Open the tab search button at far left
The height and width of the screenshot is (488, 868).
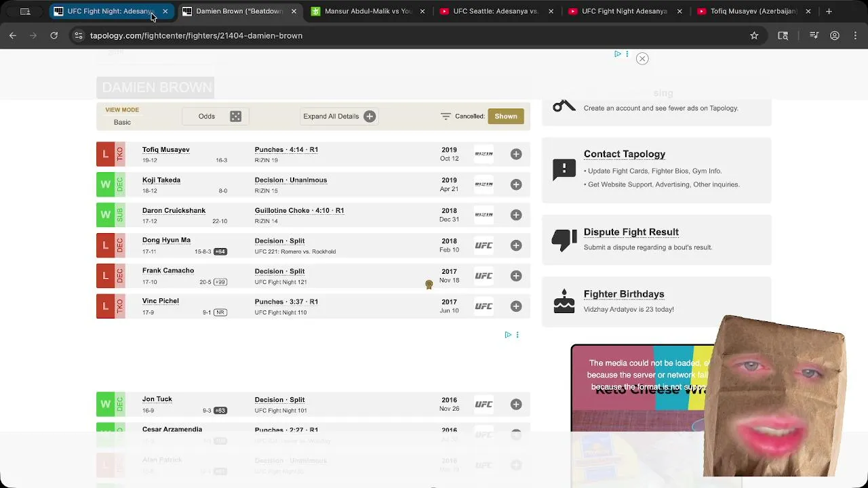click(25, 11)
